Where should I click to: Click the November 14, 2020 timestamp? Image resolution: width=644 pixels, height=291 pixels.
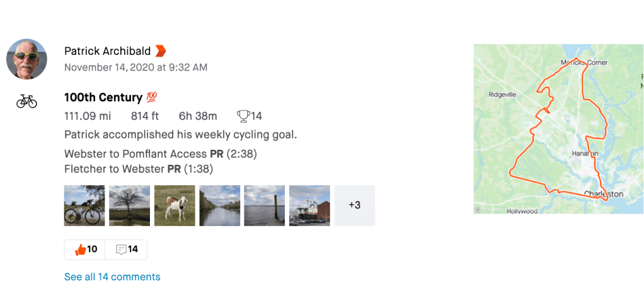click(x=135, y=67)
